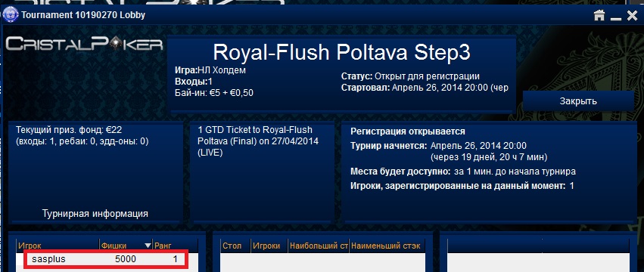Click the home icon in title bar
The image size is (644, 272).
599,16
